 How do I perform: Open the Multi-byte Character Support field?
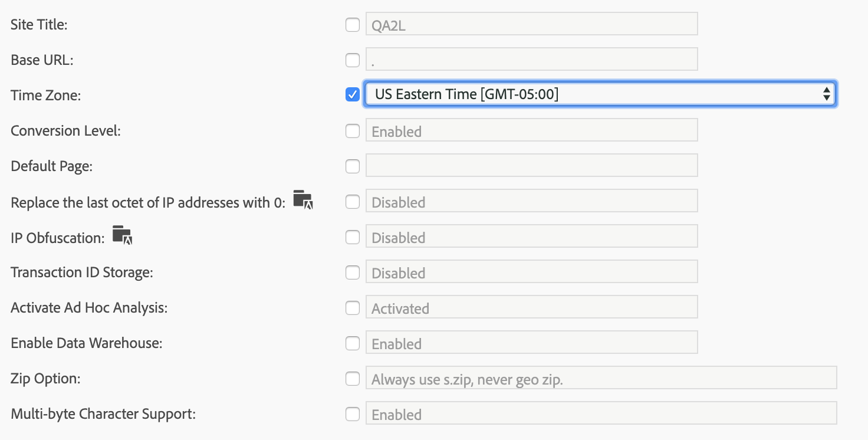(601, 413)
